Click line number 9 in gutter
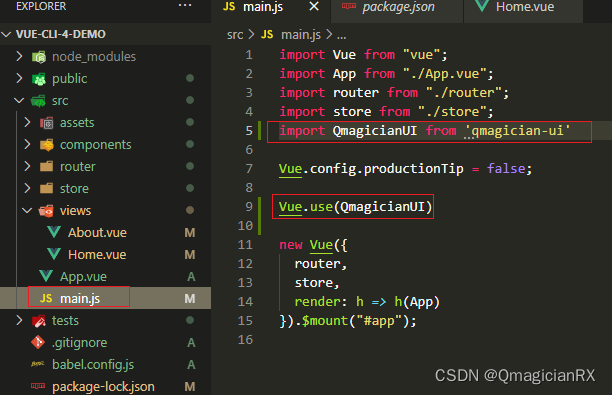612x395 pixels. [x=249, y=206]
